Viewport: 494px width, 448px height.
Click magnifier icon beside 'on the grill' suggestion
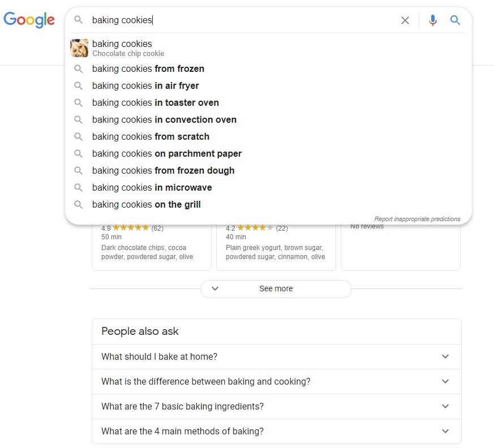click(x=79, y=205)
